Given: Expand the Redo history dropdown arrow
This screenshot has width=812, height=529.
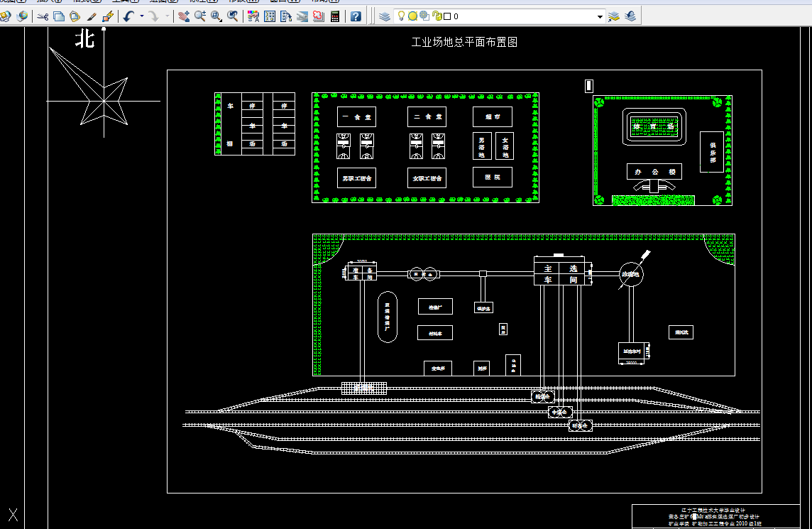Looking at the screenshot, I should pos(168,16).
